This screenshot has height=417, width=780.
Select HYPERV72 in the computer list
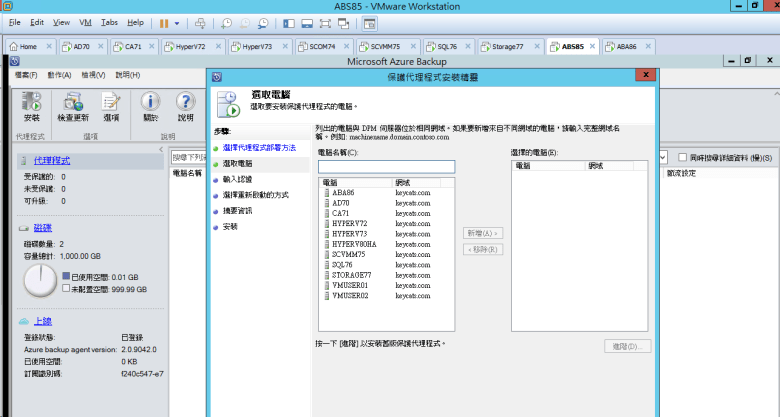348,223
